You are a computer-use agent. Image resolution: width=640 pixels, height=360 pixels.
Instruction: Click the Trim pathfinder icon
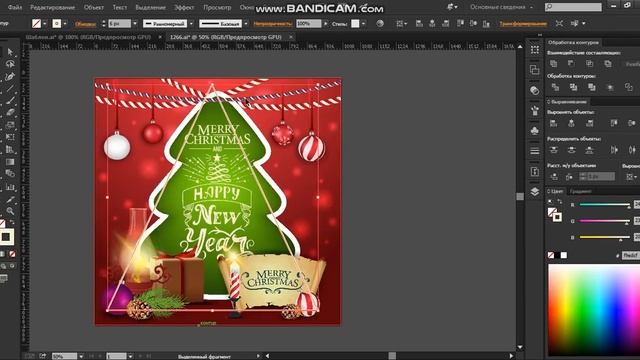[x=573, y=87]
